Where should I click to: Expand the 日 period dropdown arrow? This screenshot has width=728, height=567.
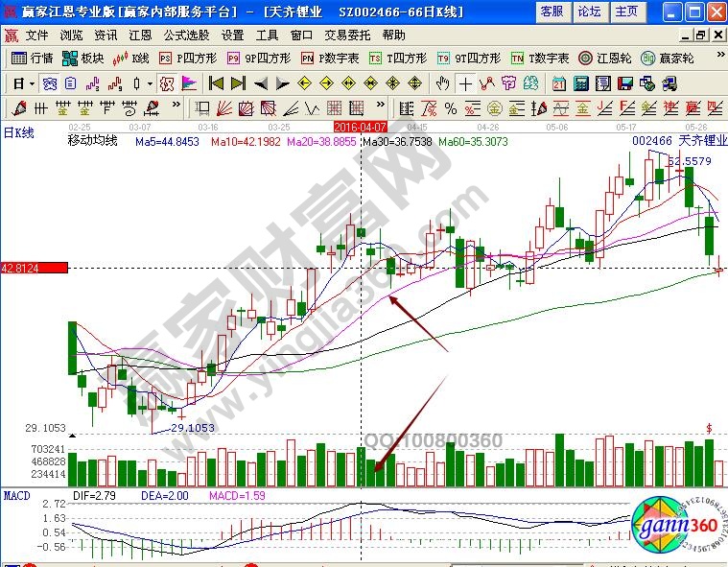coord(30,83)
